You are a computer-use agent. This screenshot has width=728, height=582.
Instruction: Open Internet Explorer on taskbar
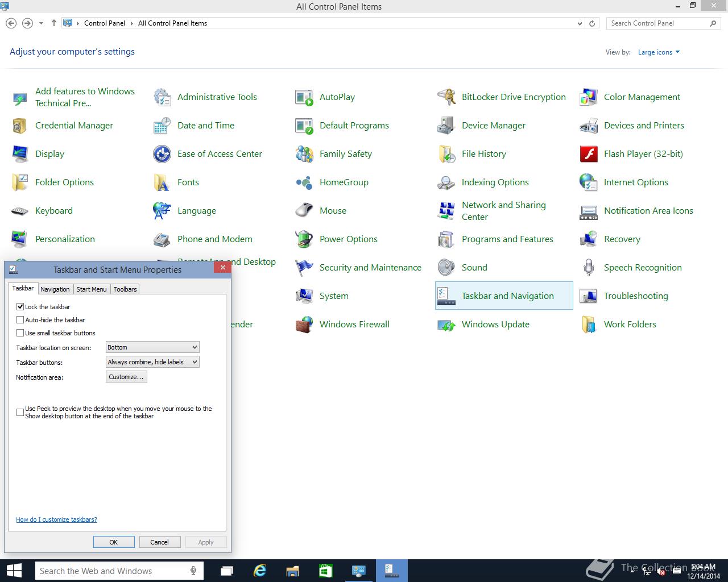[260, 571]
